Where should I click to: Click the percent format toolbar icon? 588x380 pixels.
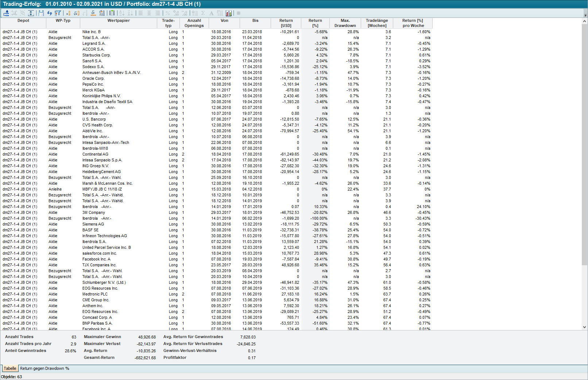[167, 13]
